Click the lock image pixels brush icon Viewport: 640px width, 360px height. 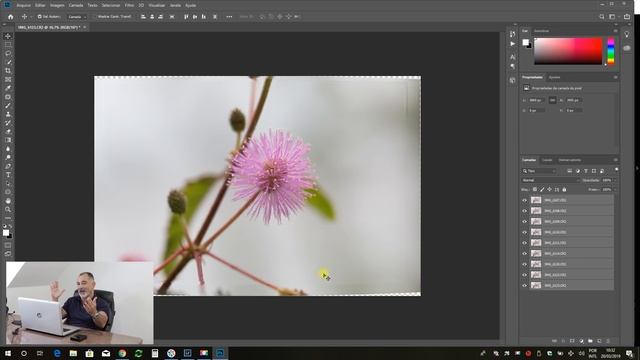[x=542, y=189]
